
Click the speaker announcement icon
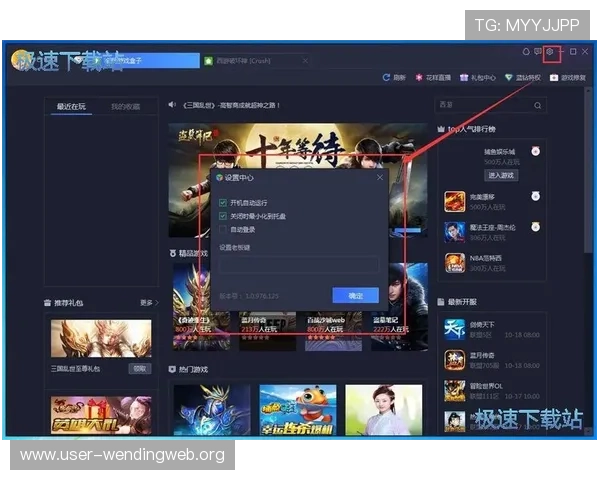pos(172,104)
